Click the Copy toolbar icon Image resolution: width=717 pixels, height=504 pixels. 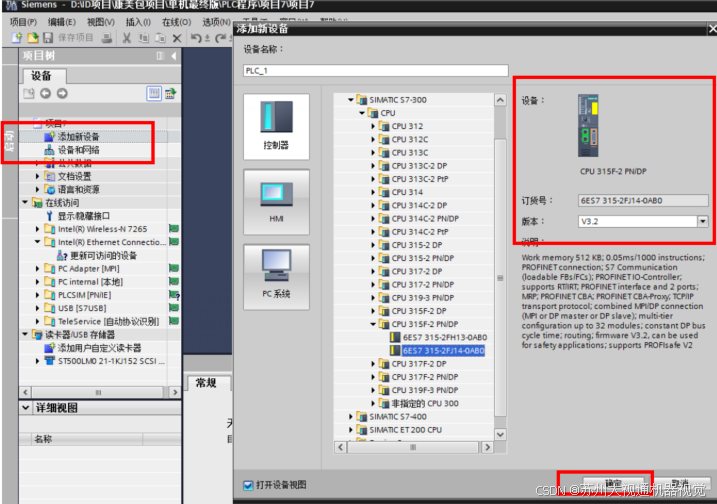coord(144,38)
